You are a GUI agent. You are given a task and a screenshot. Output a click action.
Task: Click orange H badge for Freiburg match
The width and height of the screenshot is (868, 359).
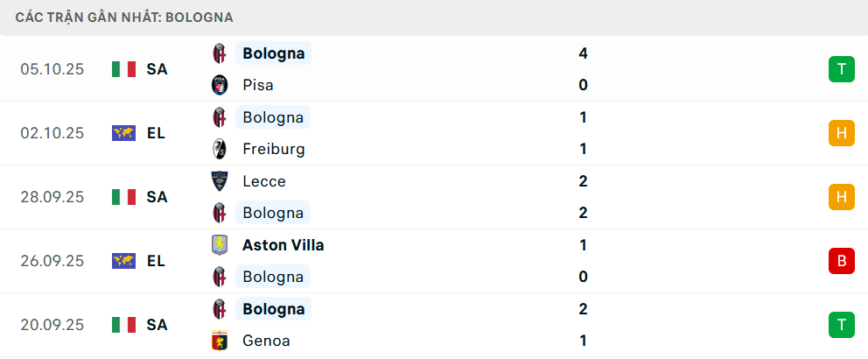(x=841, y=133)
